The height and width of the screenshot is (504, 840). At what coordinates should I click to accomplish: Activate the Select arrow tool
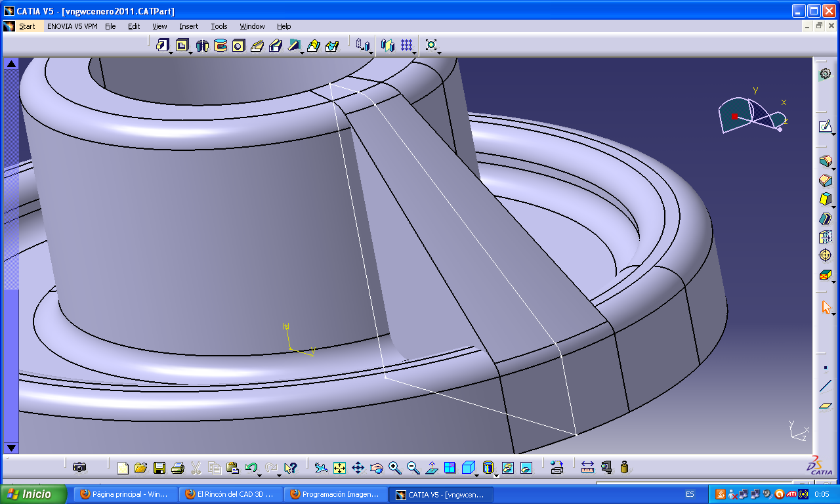tap(826, 307)
